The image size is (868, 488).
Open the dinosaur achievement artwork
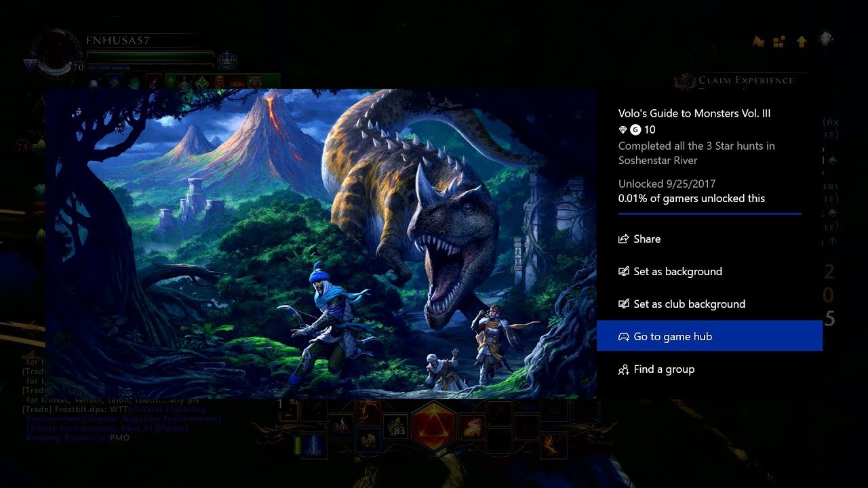(321, 243)
